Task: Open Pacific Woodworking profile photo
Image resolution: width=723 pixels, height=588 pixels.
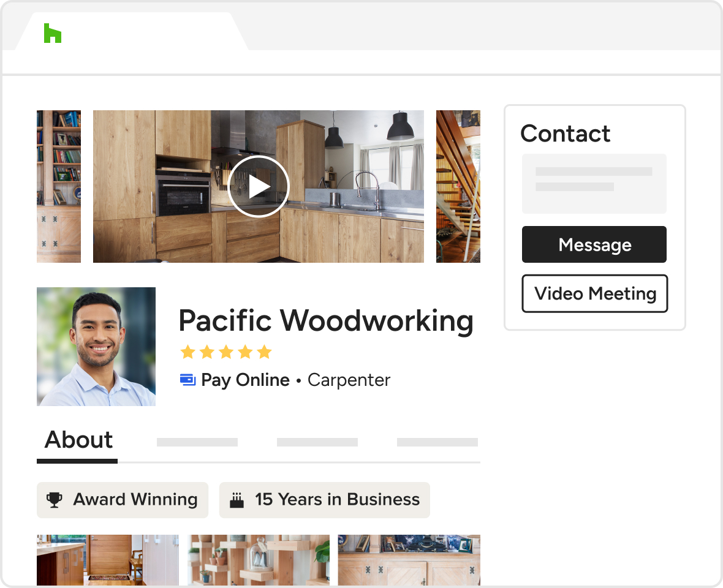Action: coord(96,346)
